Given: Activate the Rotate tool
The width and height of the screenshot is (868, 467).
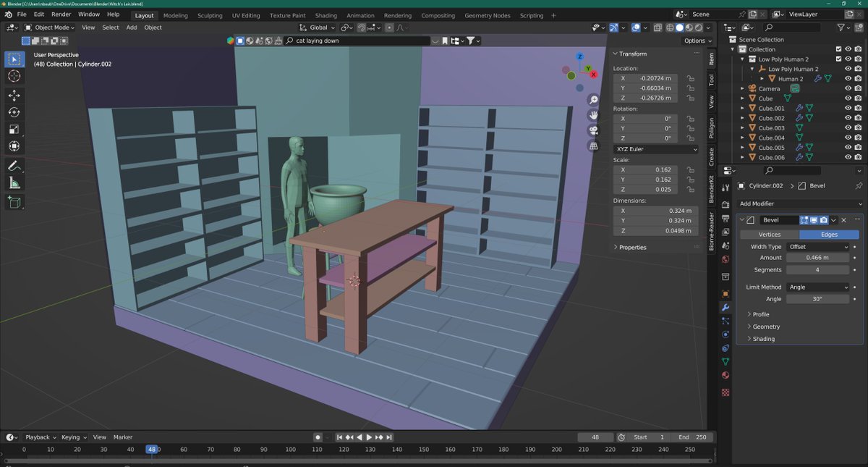Looking at the screenshot, I should pyautogui.click(x=14, y=112).
